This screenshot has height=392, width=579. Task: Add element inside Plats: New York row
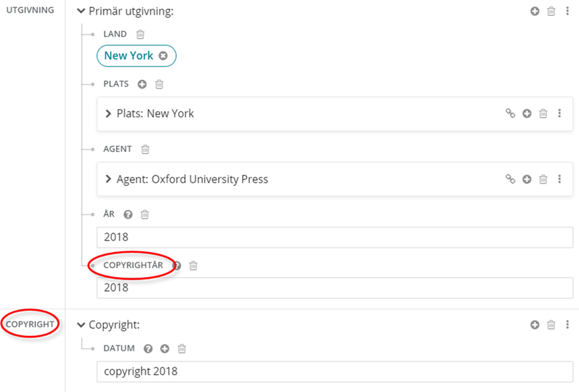[526, 113]
